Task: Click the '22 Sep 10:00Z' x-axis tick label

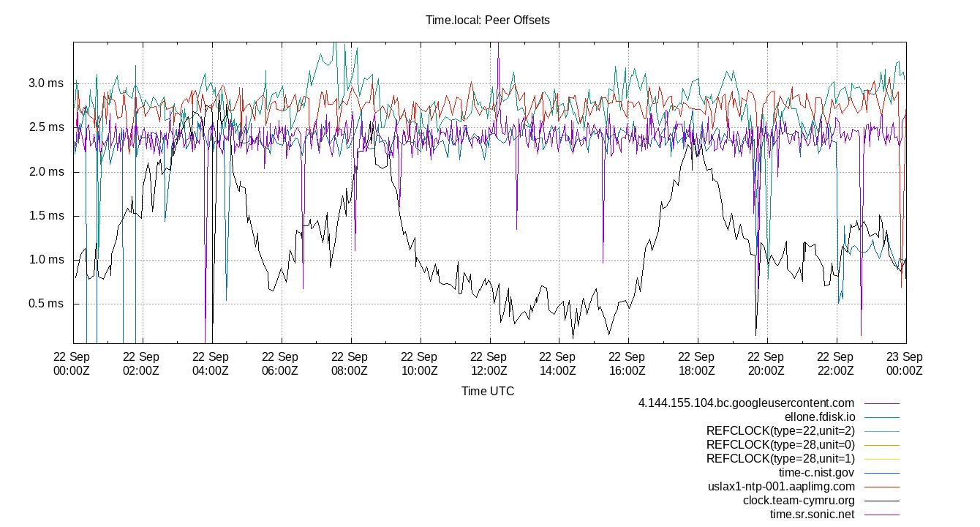Action: [x=418, y=364]
